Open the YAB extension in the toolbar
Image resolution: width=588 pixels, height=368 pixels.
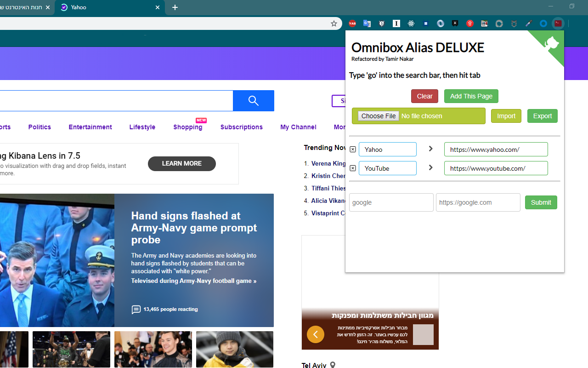(x=352, y=23)
